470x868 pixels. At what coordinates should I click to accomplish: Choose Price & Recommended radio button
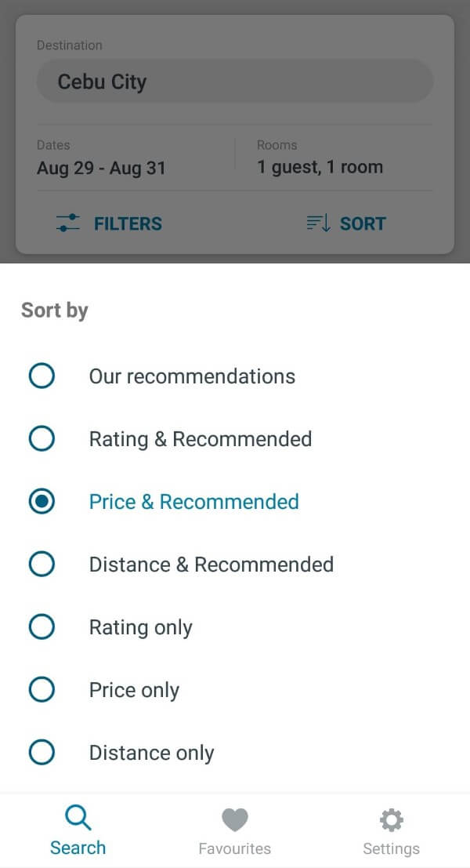tap(42, 502)
